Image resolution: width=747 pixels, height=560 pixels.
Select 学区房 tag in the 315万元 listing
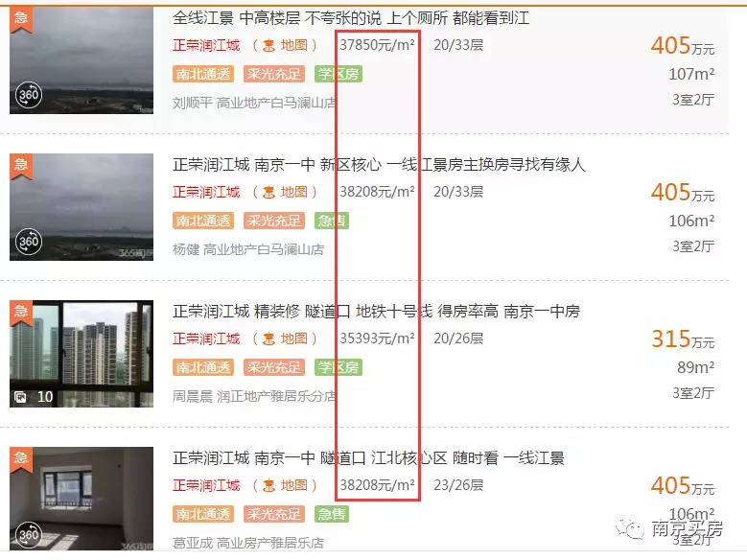click(x=338, y=367)
